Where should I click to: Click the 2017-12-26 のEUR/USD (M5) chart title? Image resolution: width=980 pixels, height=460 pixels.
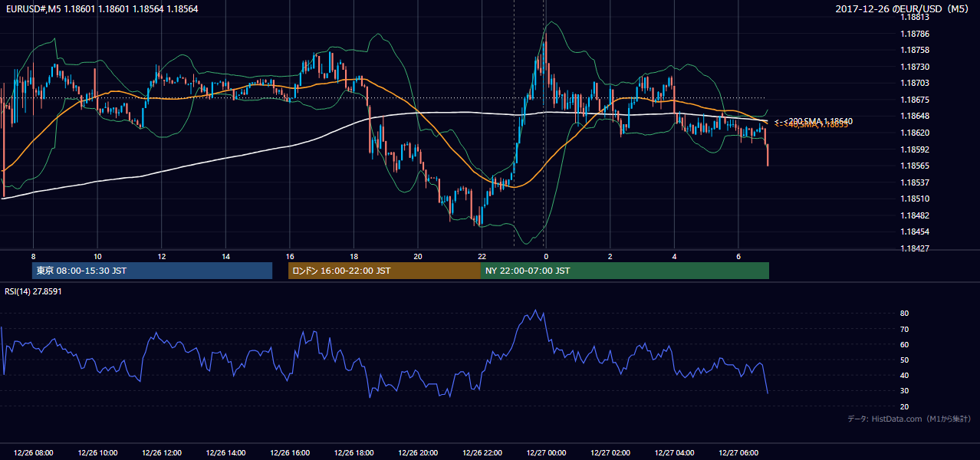903,9
